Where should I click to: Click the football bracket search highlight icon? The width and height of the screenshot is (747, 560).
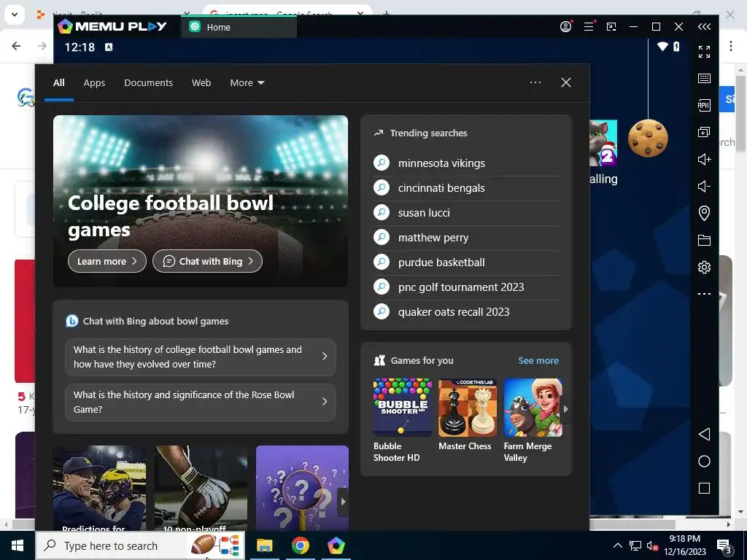point(215,545)
